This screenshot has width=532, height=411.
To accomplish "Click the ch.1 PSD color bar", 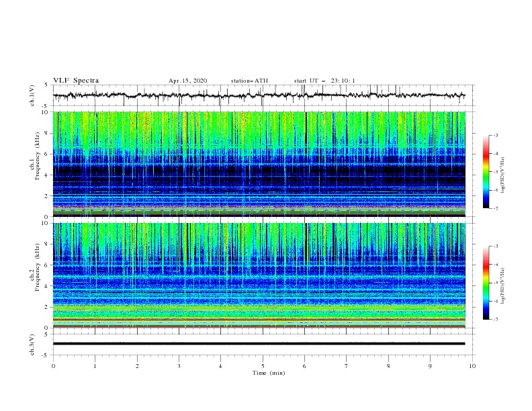I will pyautogui.click(x=486, y=172).
